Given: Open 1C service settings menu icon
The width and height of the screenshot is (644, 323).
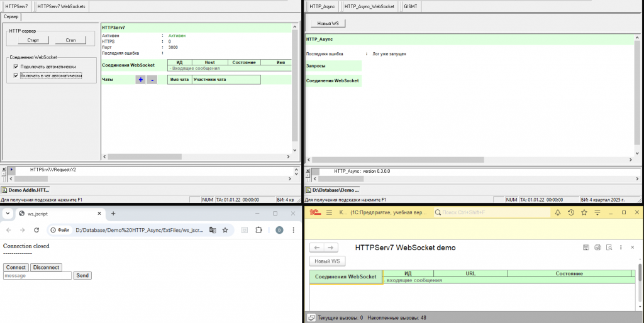Looking at the screenshot, I should click(597, 212).
